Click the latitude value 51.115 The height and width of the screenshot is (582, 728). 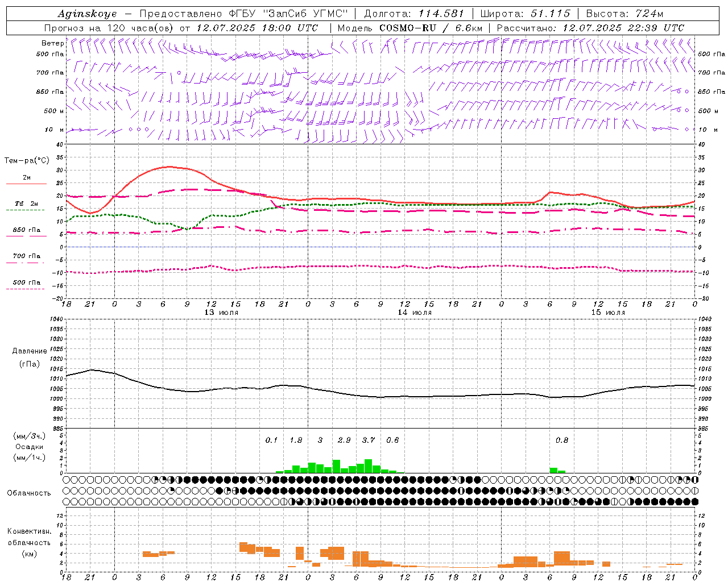(551, 14)
